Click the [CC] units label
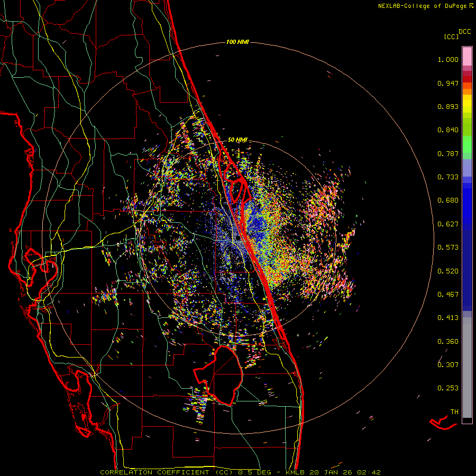Image resolution: width=476 pixels, height=476 pixels. (x=452, y=36)
